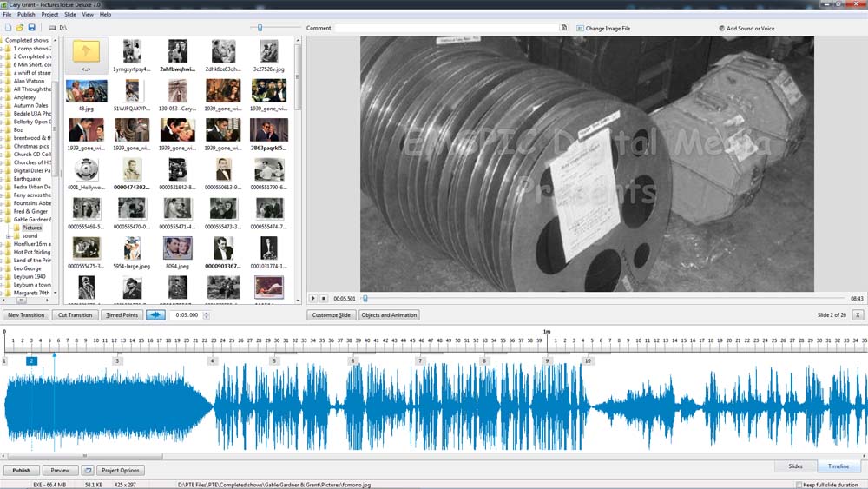Open the View menu
Image resolution: width=868 pixels, height=489 pixels.
[88, 15]
